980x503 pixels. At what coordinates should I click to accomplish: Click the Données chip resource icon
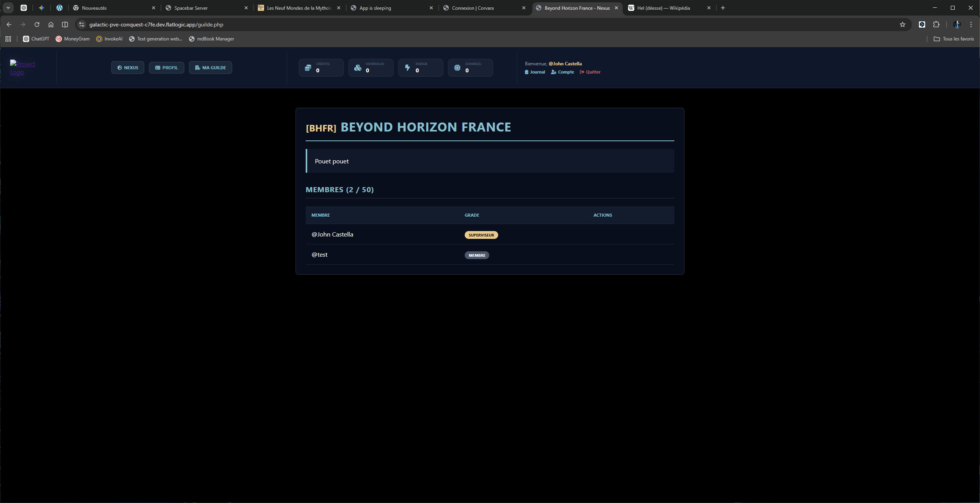tap(457, 68)
